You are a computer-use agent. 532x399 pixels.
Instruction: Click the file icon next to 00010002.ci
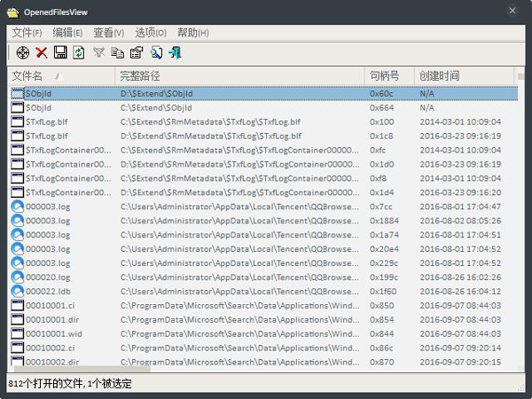(18, 348)
